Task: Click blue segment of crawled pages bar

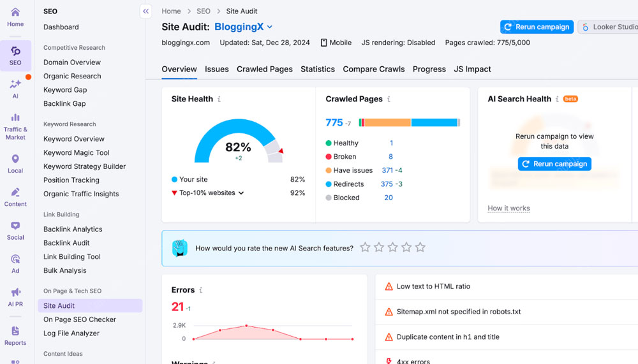Action: tap(434, 122)
